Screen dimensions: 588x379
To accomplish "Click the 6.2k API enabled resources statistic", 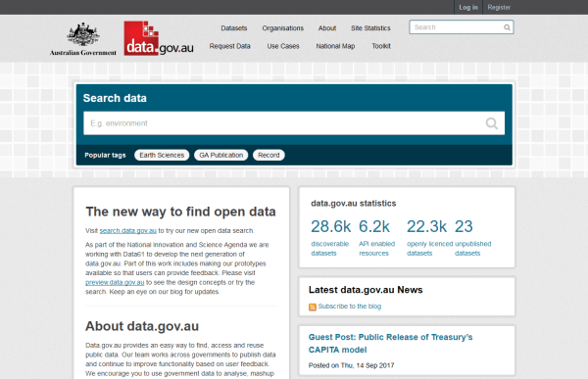I will (x=376, y=237).
